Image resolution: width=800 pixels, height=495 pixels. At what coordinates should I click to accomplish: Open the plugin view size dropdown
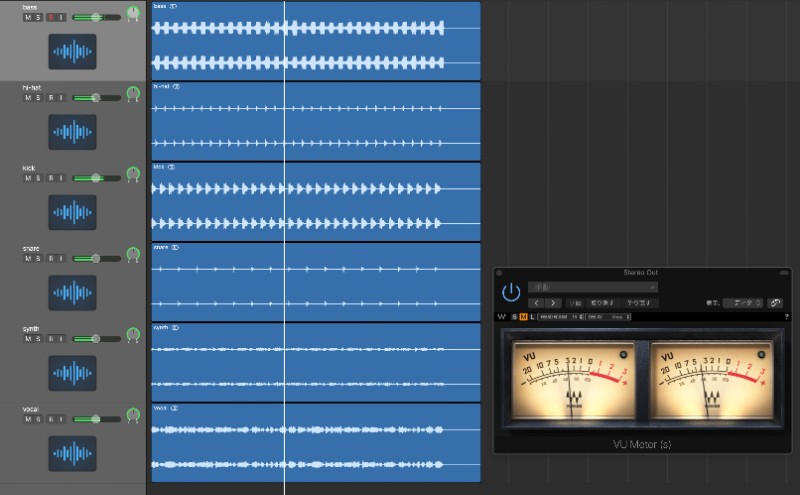point(744,302)
